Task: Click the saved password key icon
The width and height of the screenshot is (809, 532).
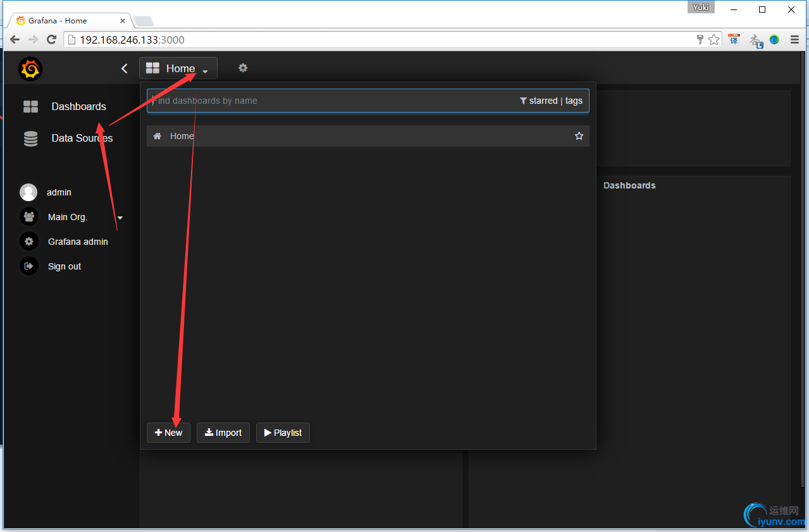Action: (700, 40)
